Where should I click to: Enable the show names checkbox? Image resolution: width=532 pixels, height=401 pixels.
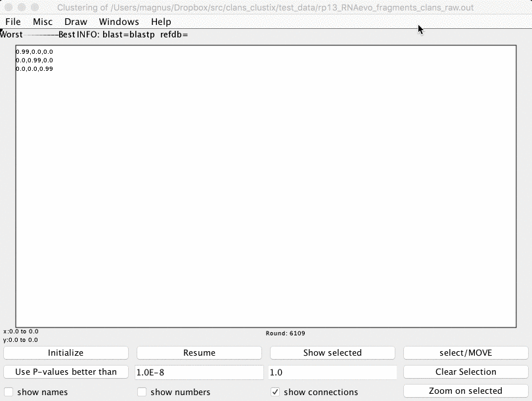click(9, 392)
